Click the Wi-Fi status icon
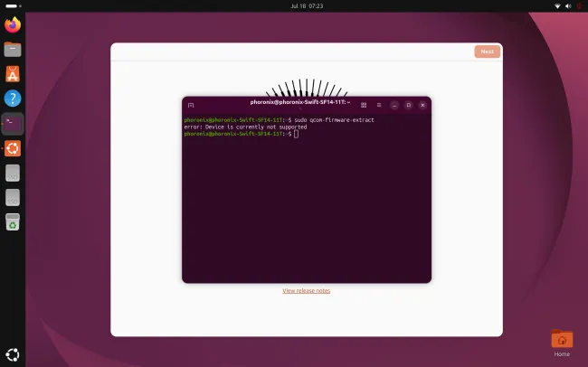588x367 pixels. 557,6
